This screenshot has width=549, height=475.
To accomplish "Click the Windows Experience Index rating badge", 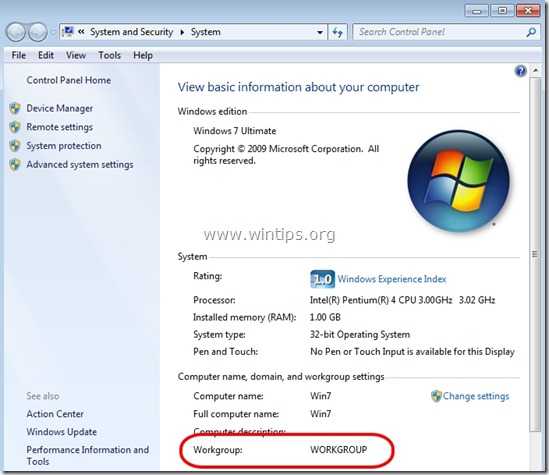I will click(x=322, y=279).
